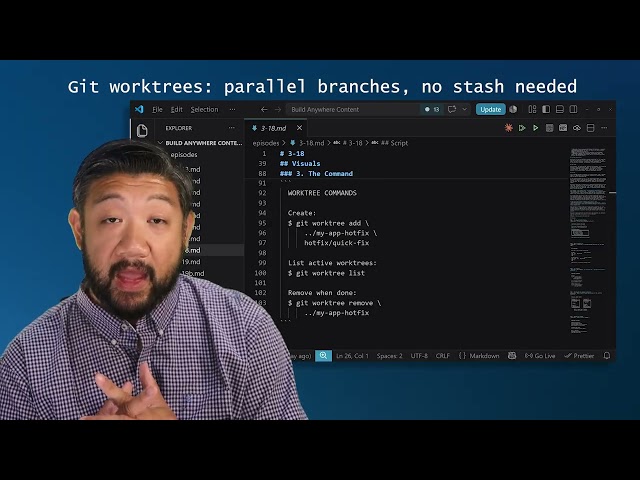This screenshot has width=640, height=480.
Task: Open the dropdown arrow next to chat icon
Action: coord(464,109)
